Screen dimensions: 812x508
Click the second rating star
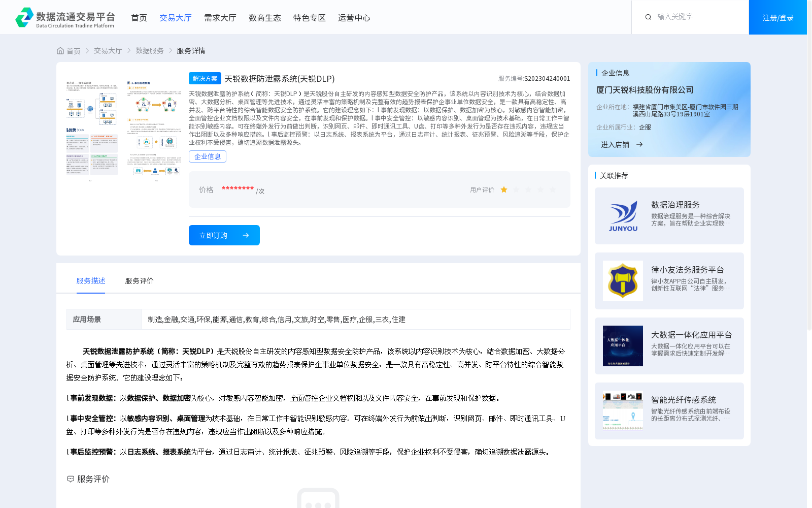click(x=516, y=189)
